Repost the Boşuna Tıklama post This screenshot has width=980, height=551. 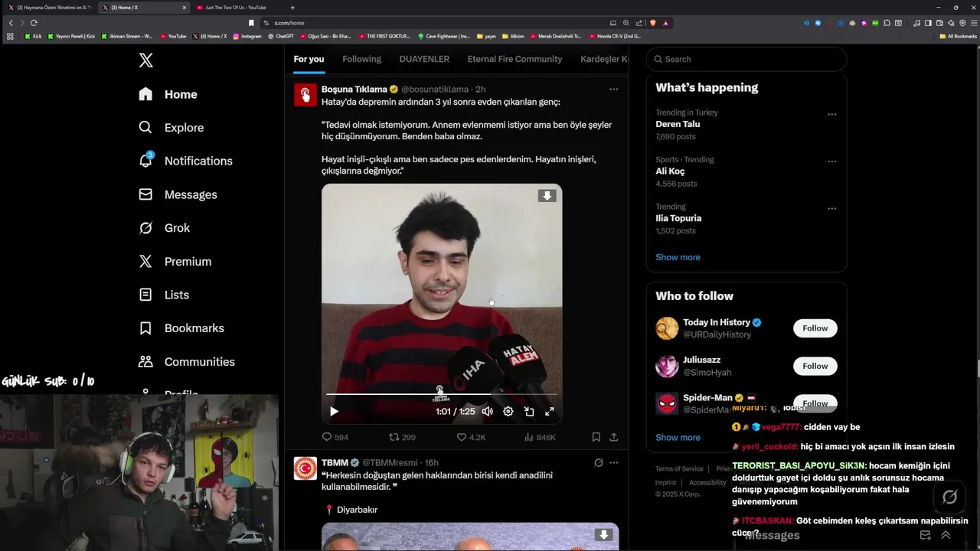point(402,437)
